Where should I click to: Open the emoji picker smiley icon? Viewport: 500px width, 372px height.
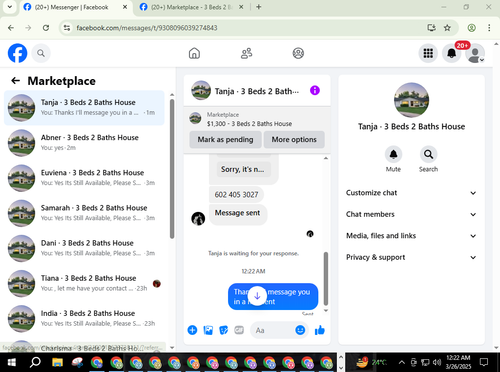point(300,330)
